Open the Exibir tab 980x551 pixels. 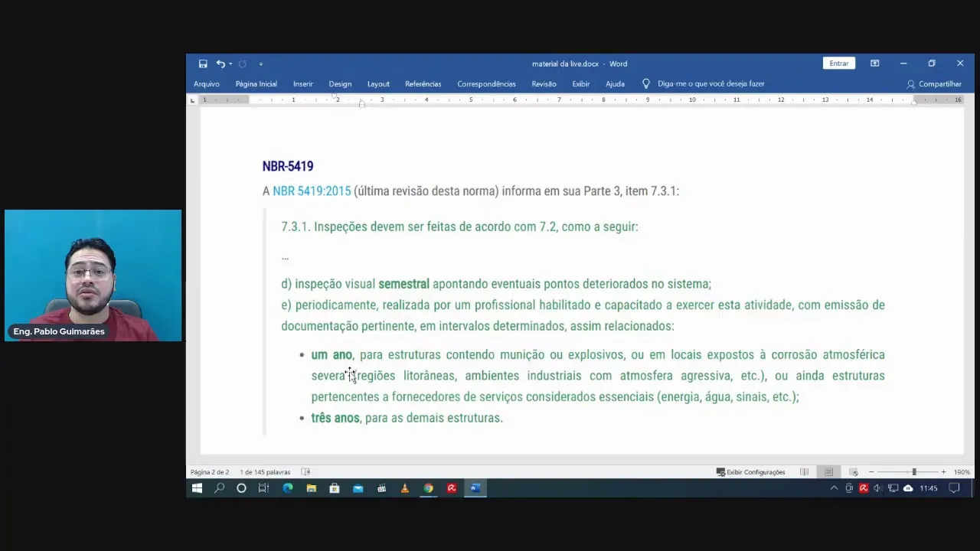580,84
